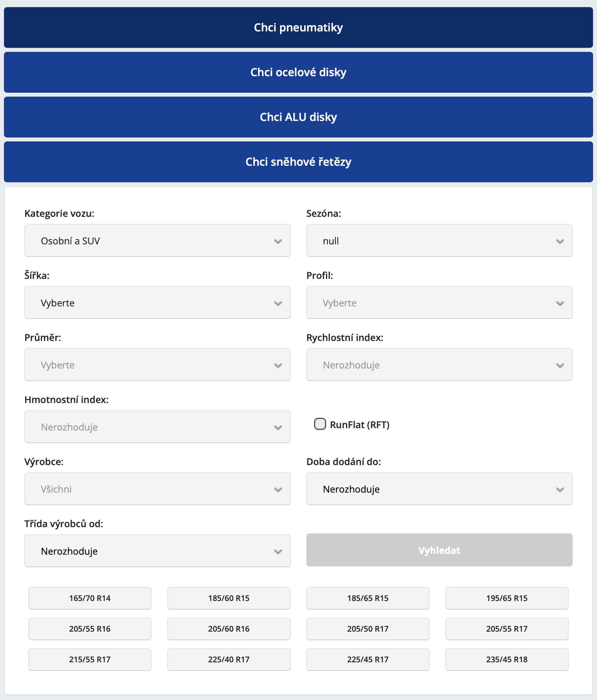597x700 pixels.
Task: Expand the Výrobce manufacturer dropdown
Action: pyautogui.click(x=157, y=489)
